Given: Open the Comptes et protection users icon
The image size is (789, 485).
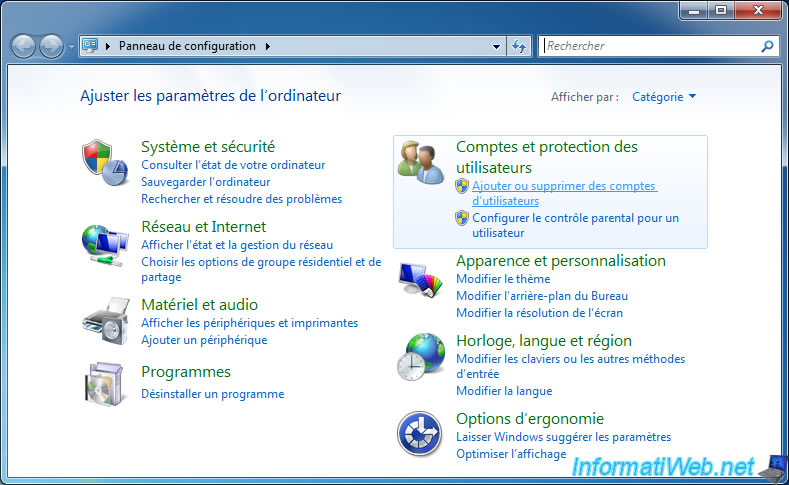Looking at the screenshot, I should (x=421, y=163).
